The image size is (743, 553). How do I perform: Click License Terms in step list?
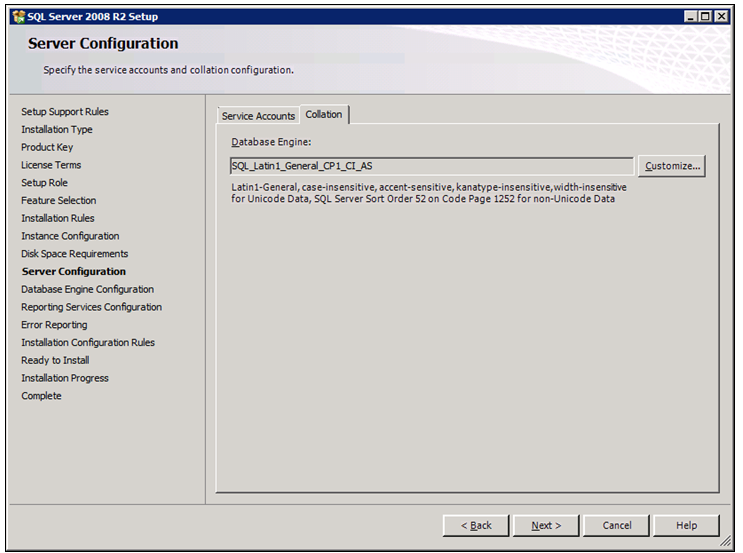(x=51, y=165)
